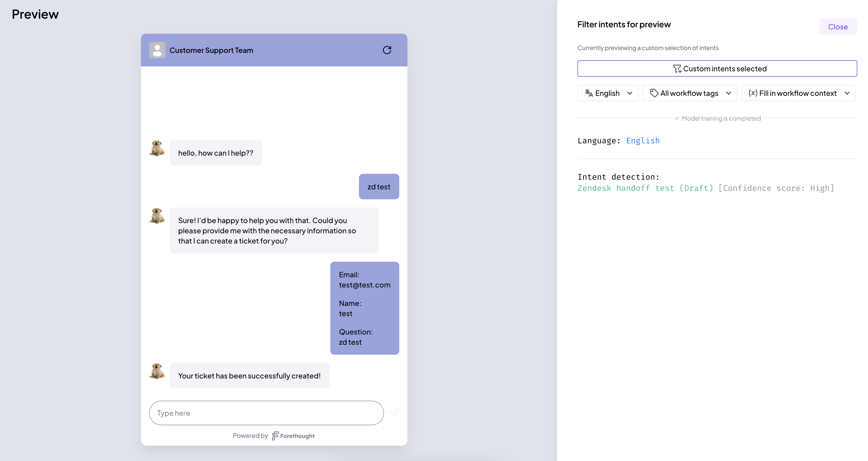The image size is (868, 461).
Task: Open the Fill in workflow context dropdown
Action: click(798, 93)
